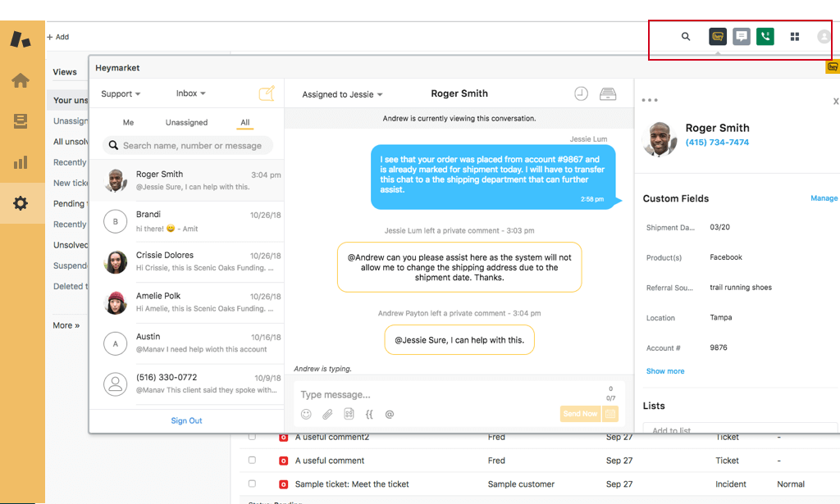Image resolution: width=840 pixels, height=504 pixels.
Task: Switch to the Unassigned tab
Action: 186,123
